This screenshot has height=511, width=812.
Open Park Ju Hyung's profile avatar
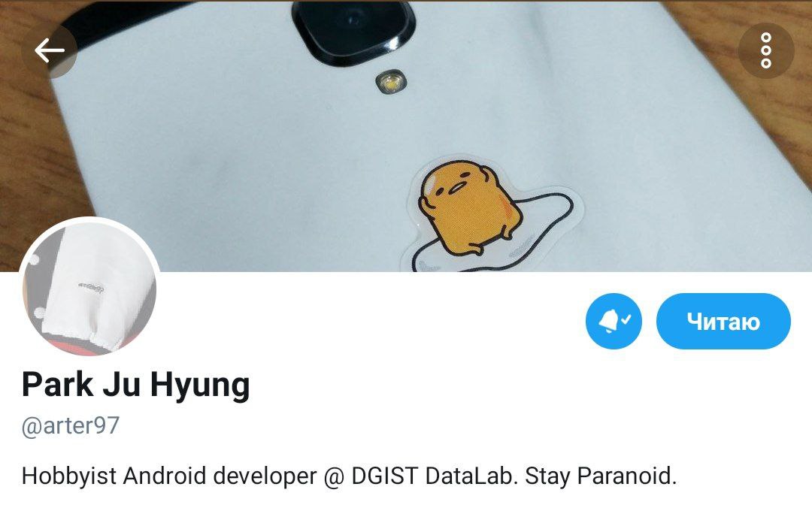(89, 287)
